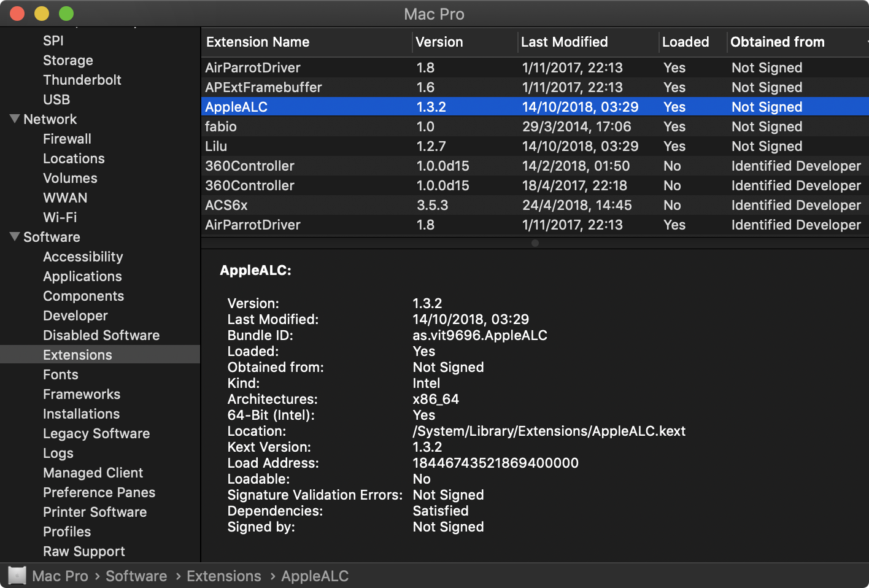
Task: Select SPI in the sidebar
Action: tap(53, 41)
